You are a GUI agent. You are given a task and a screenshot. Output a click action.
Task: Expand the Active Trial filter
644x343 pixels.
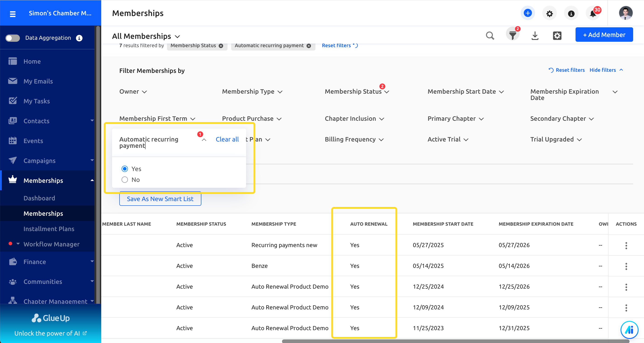tap(448, 139)
